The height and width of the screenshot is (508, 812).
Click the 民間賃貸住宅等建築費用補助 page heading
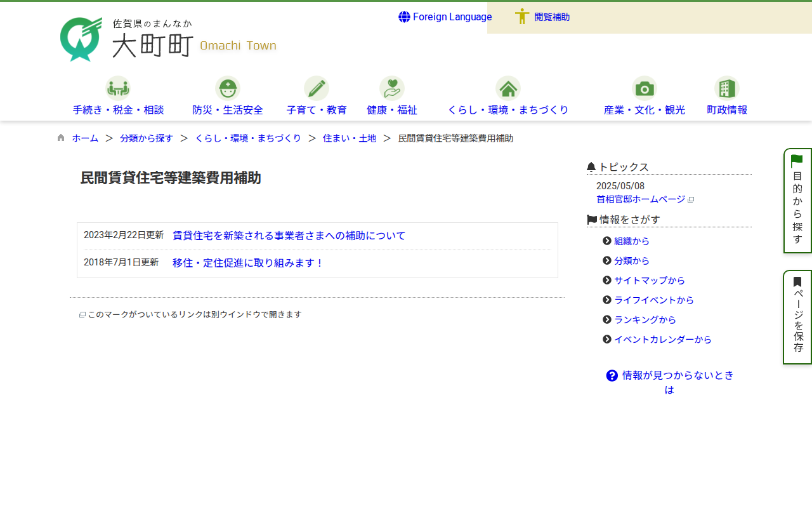coord(171,178)
